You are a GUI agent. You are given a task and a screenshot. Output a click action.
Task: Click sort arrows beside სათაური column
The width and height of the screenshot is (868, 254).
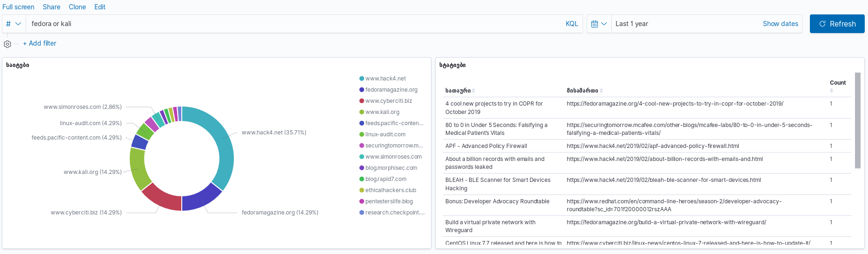coord(473,91)
